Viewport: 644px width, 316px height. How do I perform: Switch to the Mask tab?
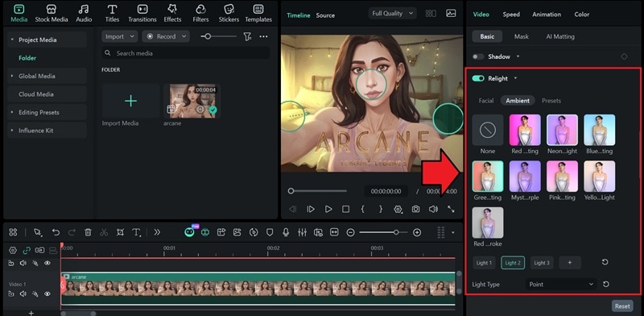click(521, 36)
